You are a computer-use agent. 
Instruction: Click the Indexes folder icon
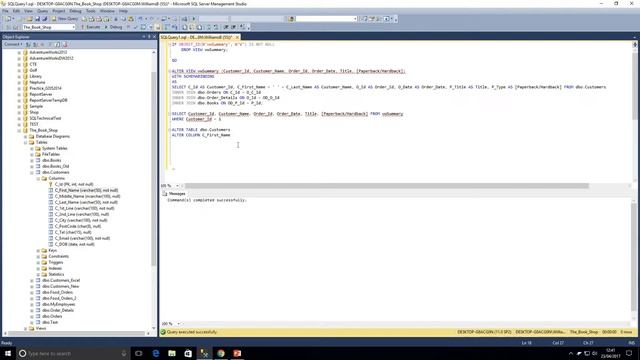point(44,268)
